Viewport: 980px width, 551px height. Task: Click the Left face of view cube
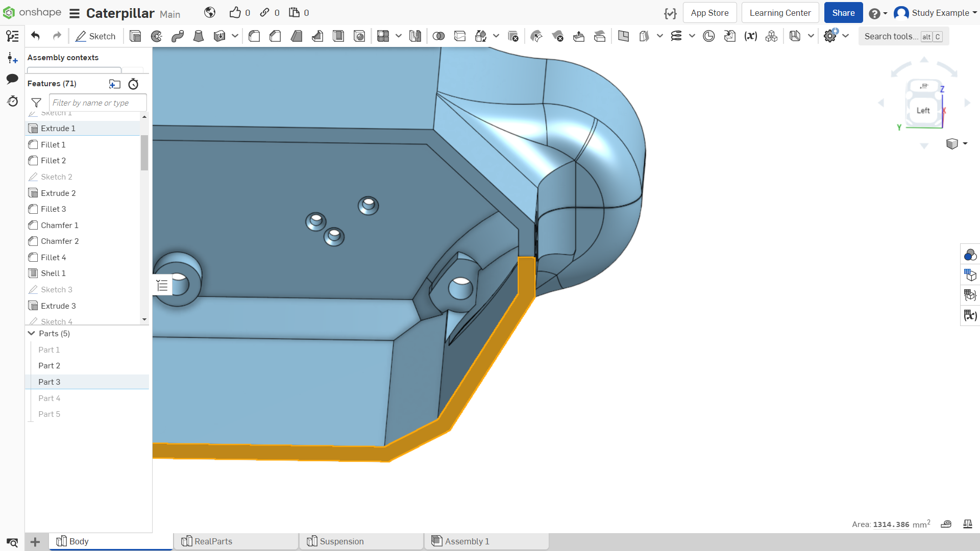[x=923, y=110]
